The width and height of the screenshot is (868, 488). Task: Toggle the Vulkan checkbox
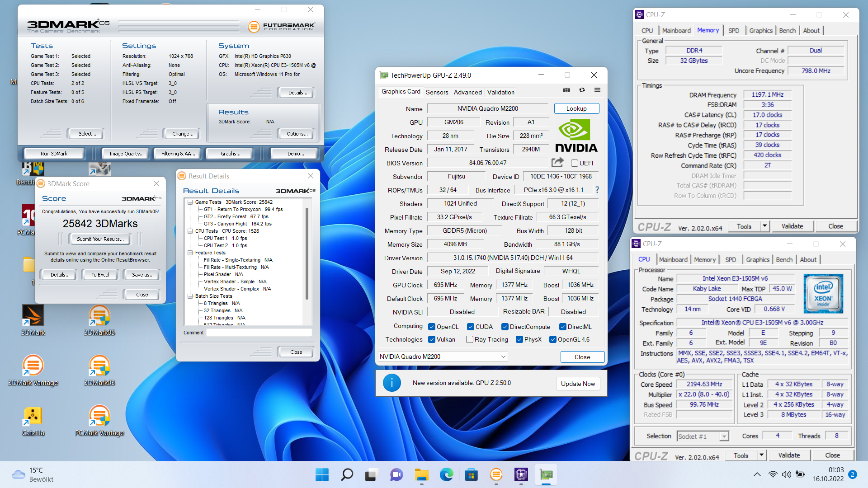[x=432, y=339]
